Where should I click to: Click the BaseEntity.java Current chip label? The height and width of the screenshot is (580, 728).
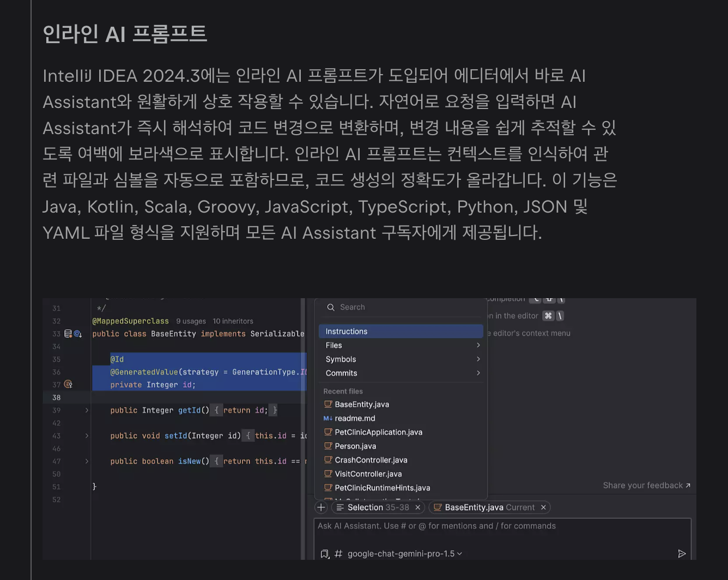(489, 507)
